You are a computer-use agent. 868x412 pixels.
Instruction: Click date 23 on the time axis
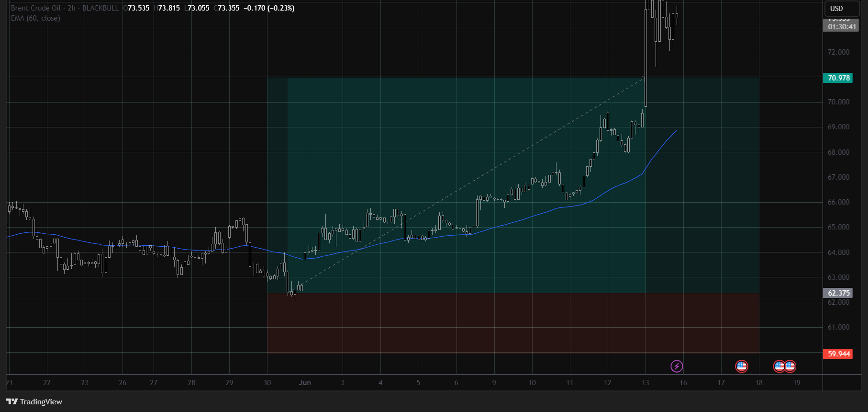(85, 383)
